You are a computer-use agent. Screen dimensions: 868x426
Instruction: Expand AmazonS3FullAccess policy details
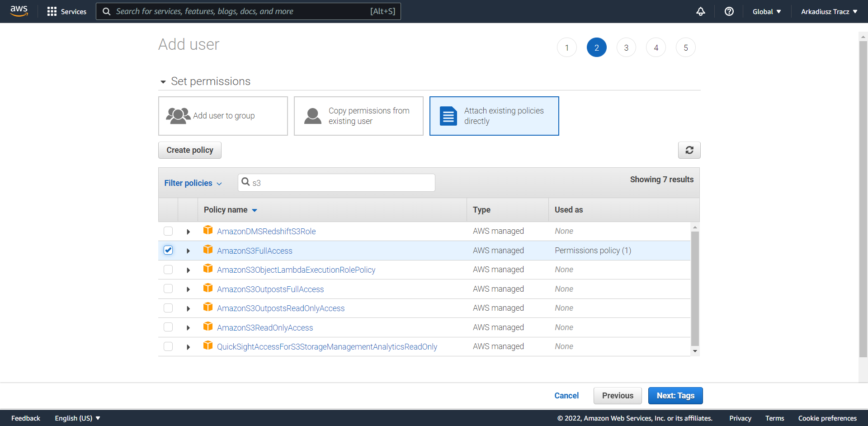pyautogui.click(x=188, y=251)
